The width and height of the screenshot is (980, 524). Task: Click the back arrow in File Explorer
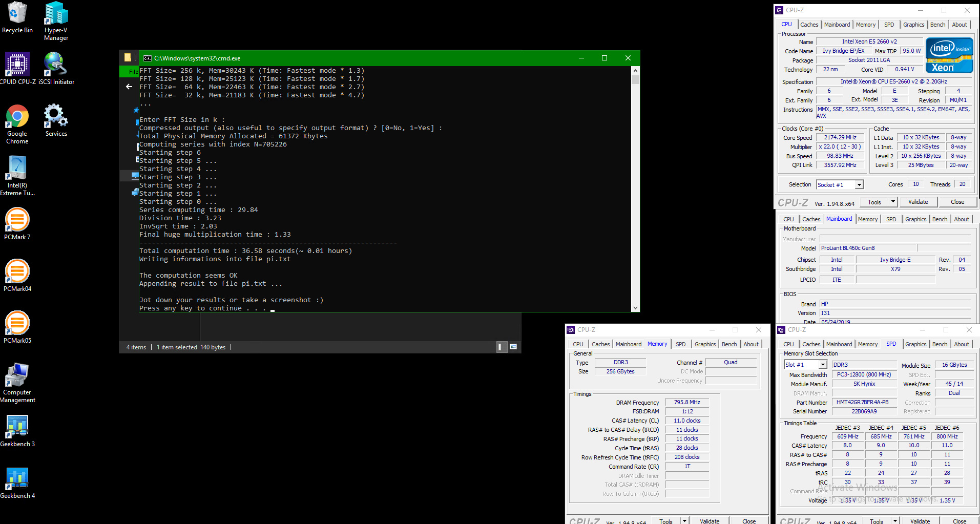pyautogui.click(x=129, y=87)
